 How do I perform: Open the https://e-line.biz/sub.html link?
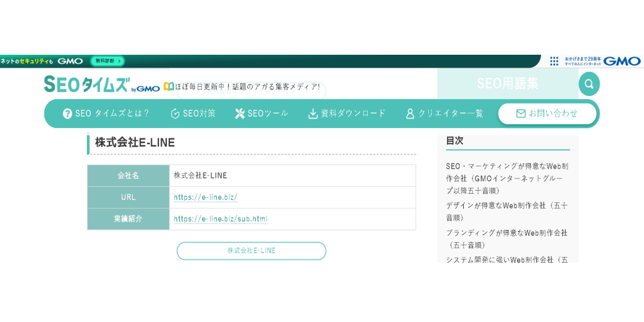[x=220, y=219]
